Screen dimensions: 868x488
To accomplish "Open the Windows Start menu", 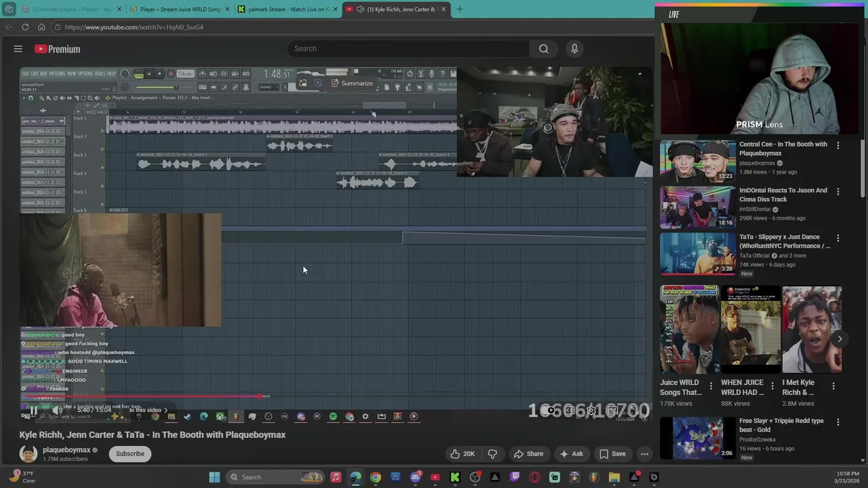I will tap(214, 477).
